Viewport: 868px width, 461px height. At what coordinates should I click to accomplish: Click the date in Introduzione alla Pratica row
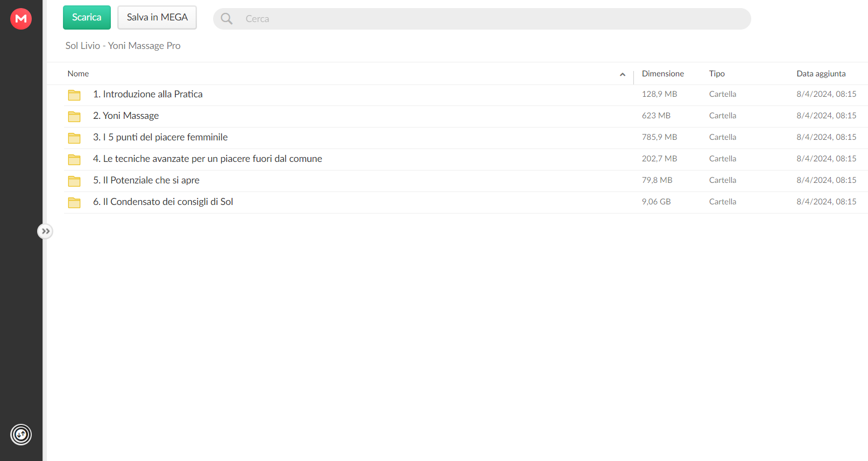point(826,94)
